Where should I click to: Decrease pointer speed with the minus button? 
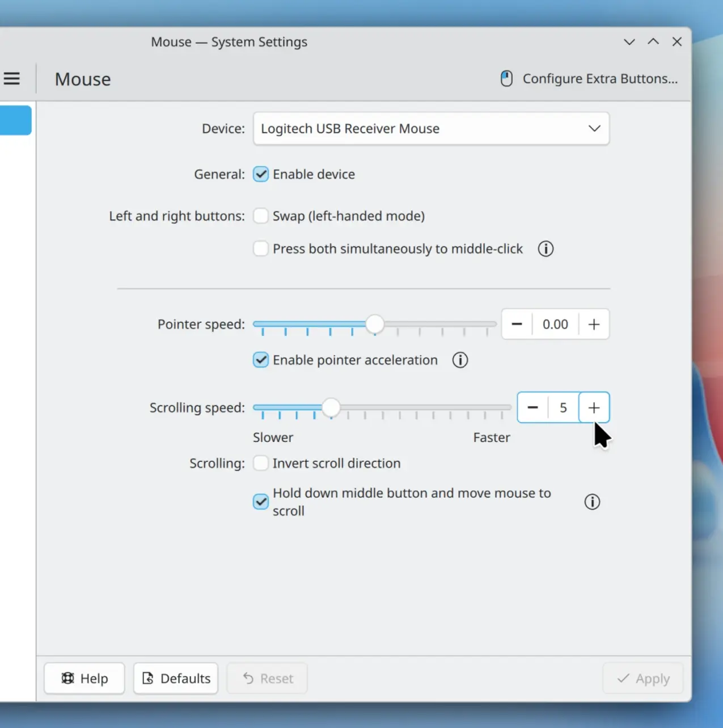[517, 324]
